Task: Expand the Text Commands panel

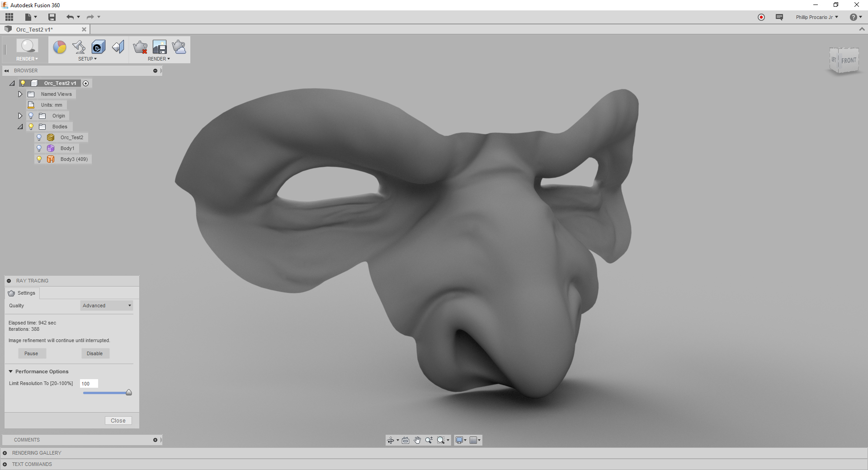Action: tap(5, 465)
